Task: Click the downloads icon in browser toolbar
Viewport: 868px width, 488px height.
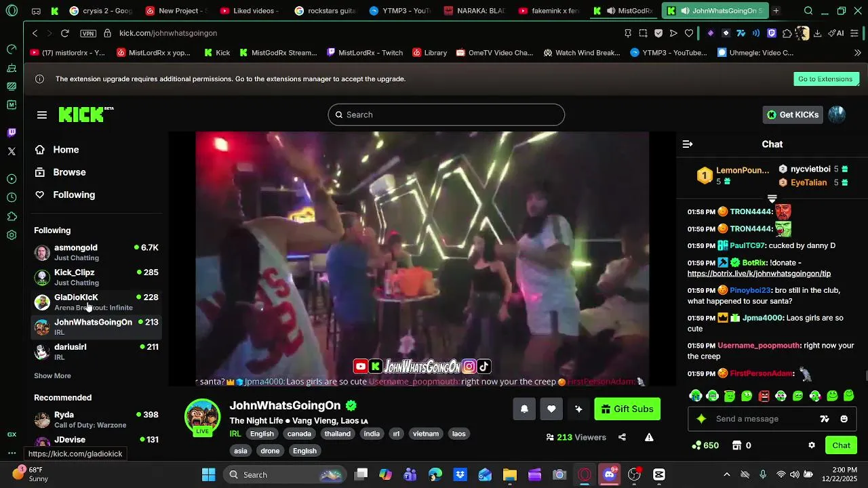Action: (x=818, y=33)
